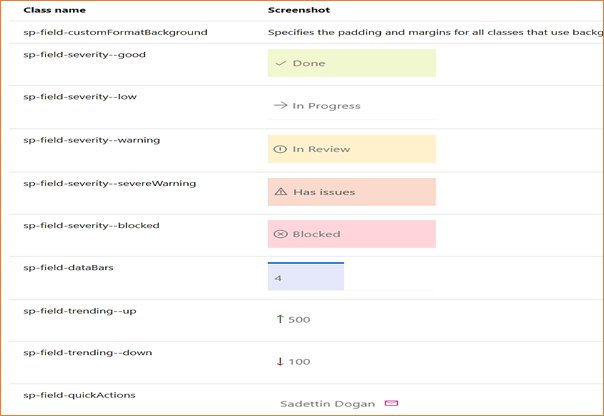This screenshot has height=416, width=604.
Task: Click the Screenshot column header
Action: pyautogui.click(x=299, y=10)
